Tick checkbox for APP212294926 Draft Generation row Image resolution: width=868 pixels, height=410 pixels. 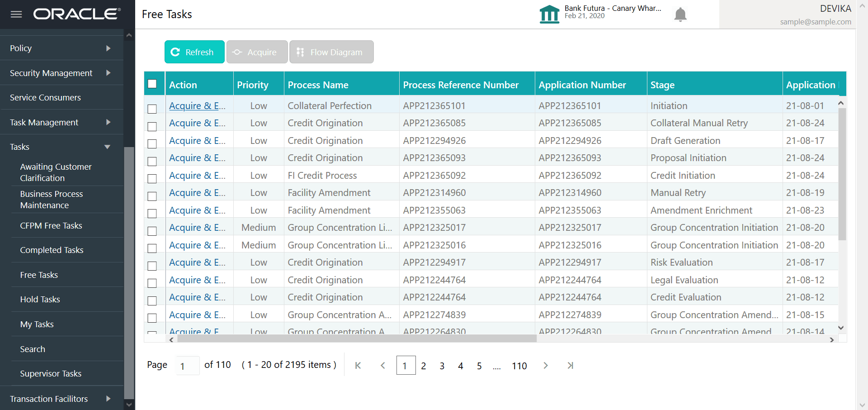[152, 144]
